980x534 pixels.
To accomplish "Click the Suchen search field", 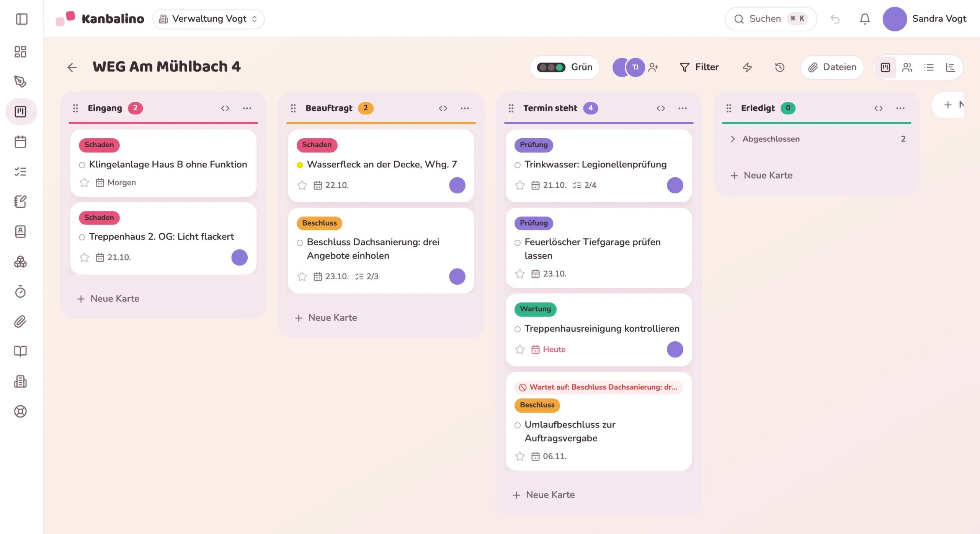I will [771, 19].
